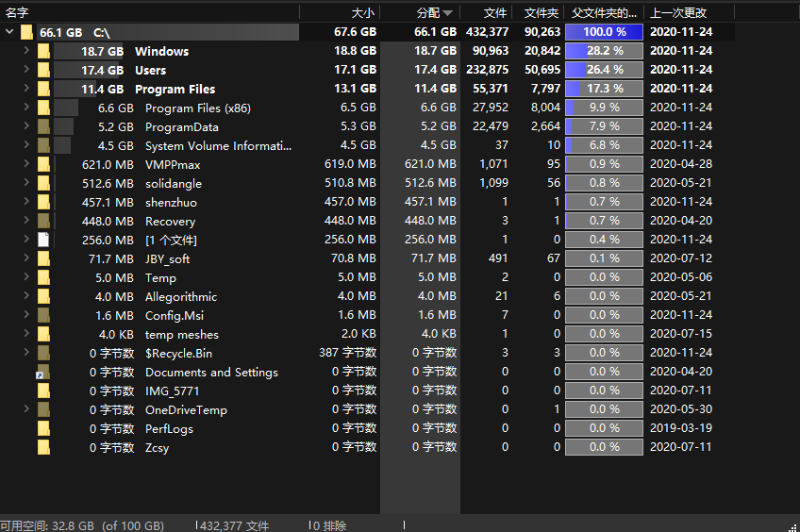Click the PerfLogs folder icon
This screenshot has height=532, width=800.
[43, 428]
